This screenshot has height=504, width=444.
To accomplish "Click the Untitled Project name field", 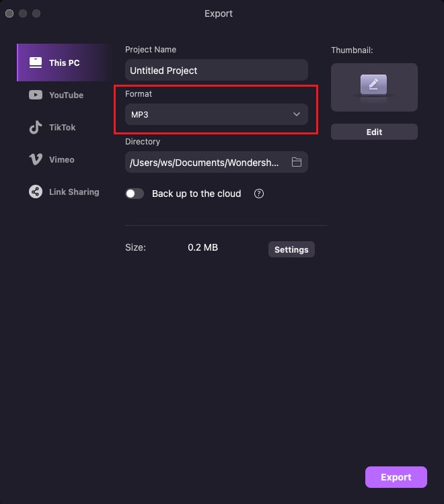I will pos(216,70).
